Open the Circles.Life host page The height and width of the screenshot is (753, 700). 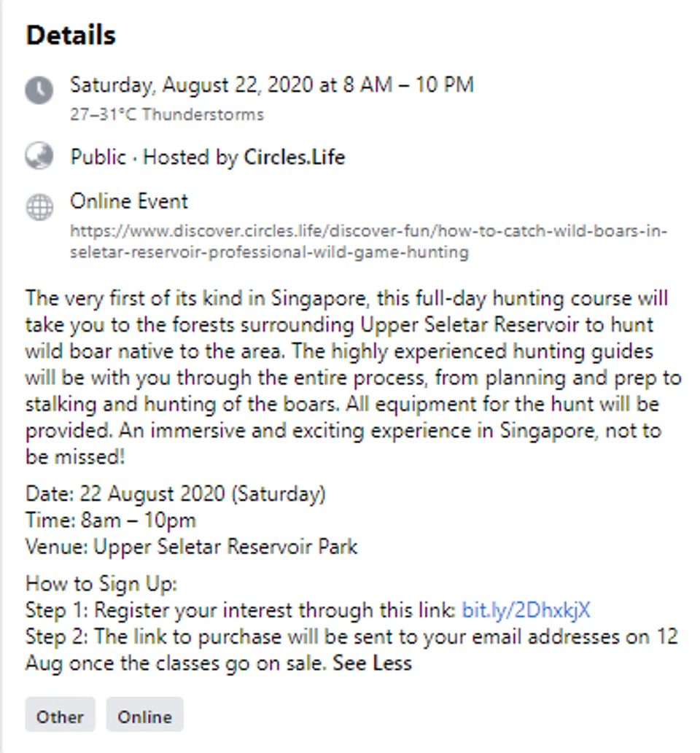point(294,157)
